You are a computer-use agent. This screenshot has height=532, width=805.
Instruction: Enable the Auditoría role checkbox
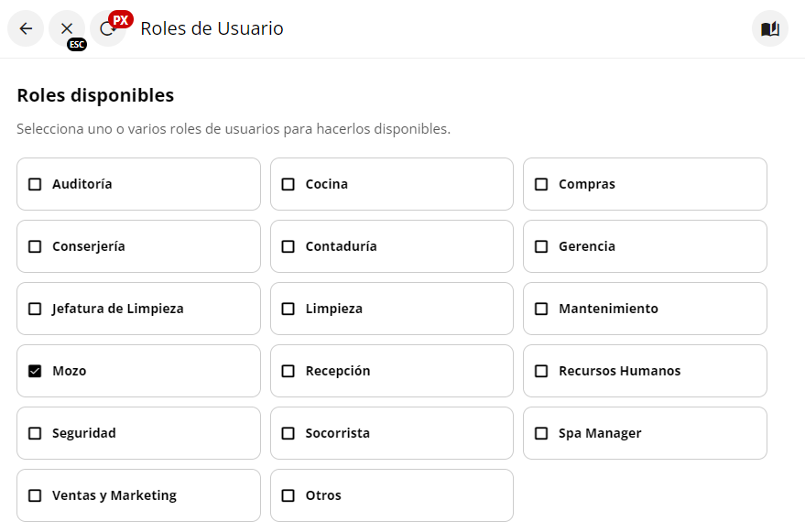(x=35, y=184)
